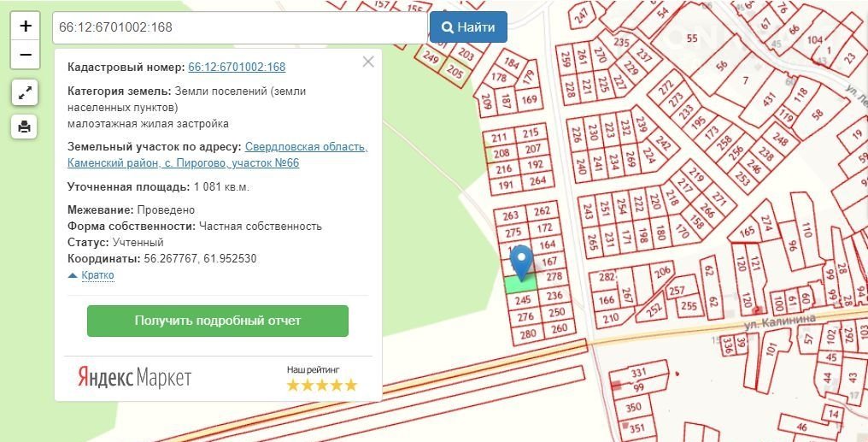The image size is (868, 442).
Task: Click Получить подробный отчет button
Action: coord(218,321)
